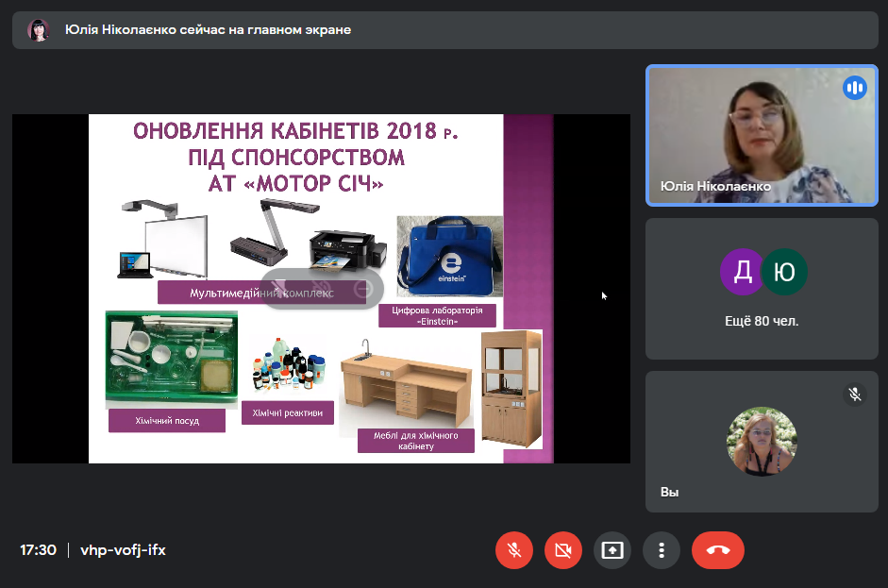Click the 'Хімічний посуд' slide label

click(x=167, y=420)
